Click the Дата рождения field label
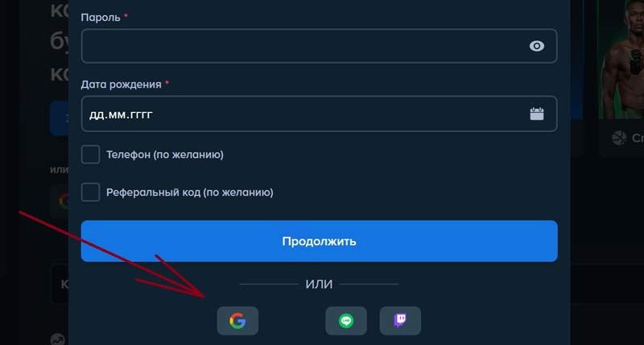This screenshot has width=644, height=345. pyautogui.click(x=122, y=85)
